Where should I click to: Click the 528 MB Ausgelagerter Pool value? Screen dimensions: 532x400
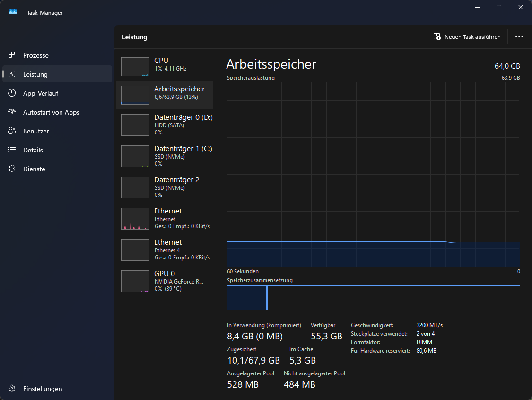click(243, 384)
